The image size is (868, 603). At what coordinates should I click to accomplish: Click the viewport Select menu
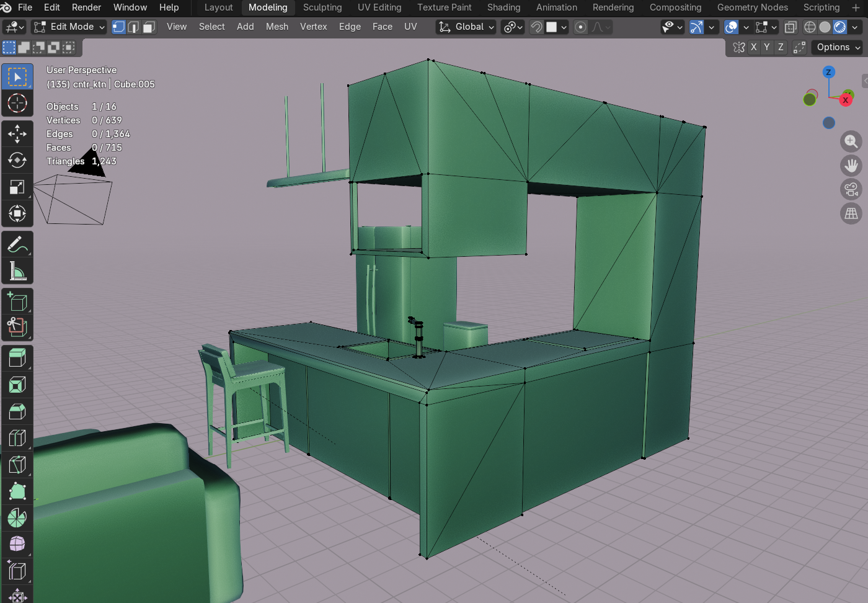point(211,27)
